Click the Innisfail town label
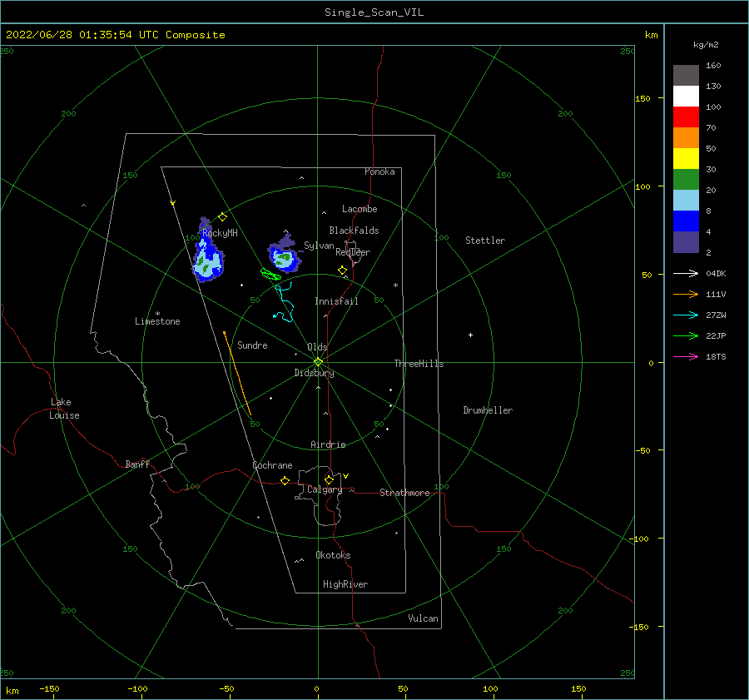This screenshot has width=749, height=700. coord(336,301)
